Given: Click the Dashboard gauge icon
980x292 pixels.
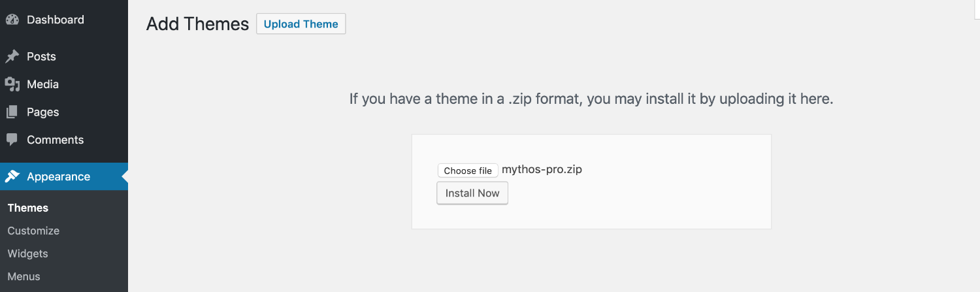Looking at the screenshot, I should click(x=12, y=20).
